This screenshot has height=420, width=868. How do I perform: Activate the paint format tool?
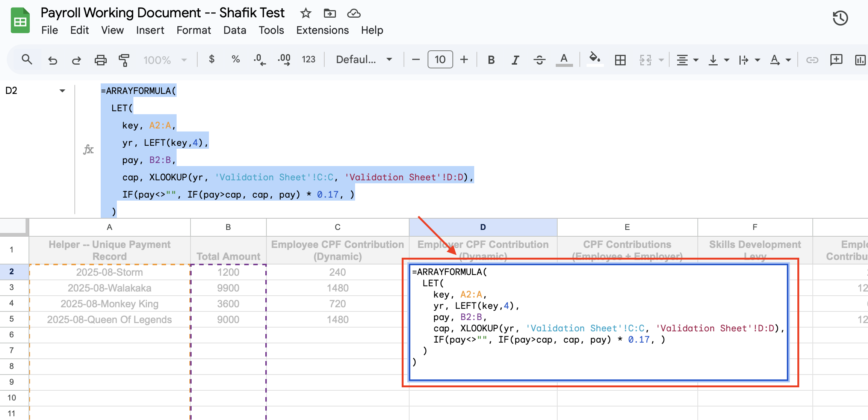pos(124,60)
